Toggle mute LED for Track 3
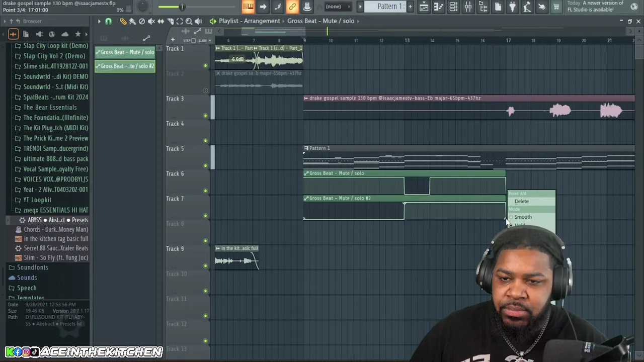Image resolution: width=644 pixels, height=362 pixels. click(205, 116)
